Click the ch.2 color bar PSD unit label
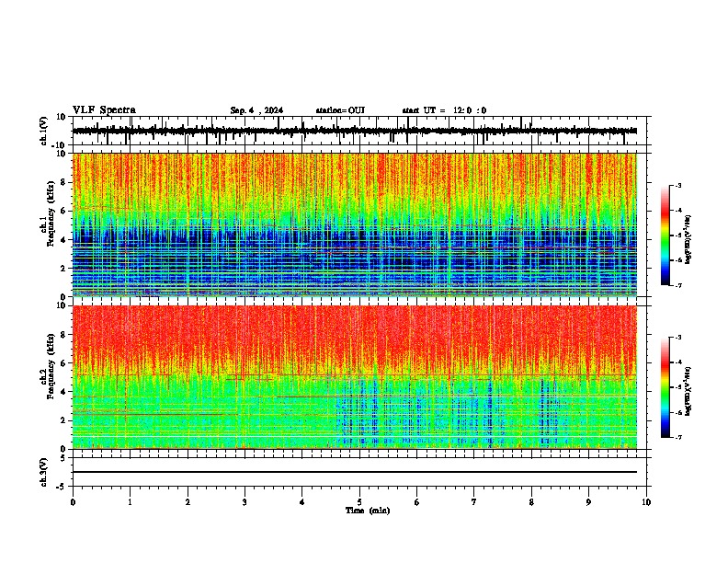 (x=688, y=391)
